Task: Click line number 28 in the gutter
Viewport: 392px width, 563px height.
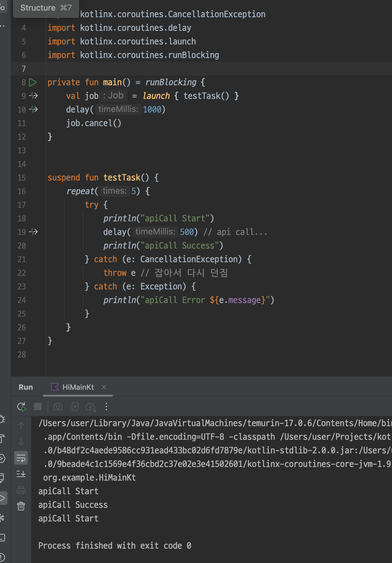Action: pyautogui.click(x=22, y=355)
